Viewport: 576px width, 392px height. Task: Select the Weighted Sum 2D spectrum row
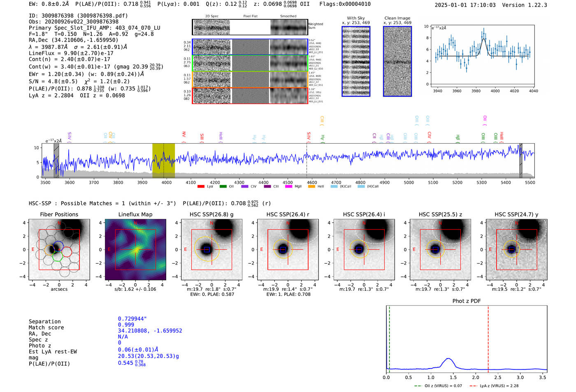(x=250, y=27)
